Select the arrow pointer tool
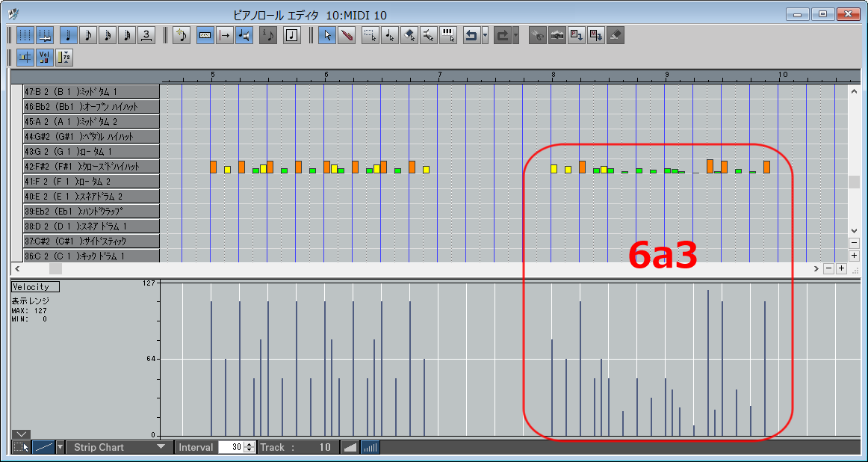 pos(326,35)
